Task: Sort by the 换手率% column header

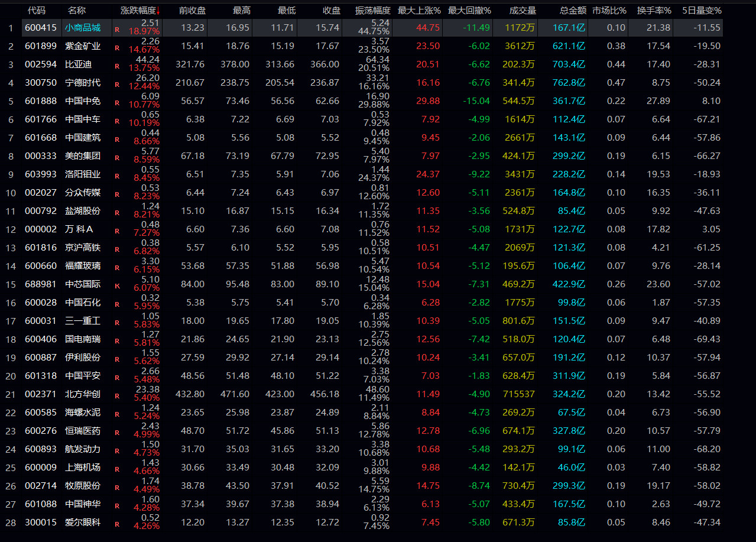Action: click(654, 11)
